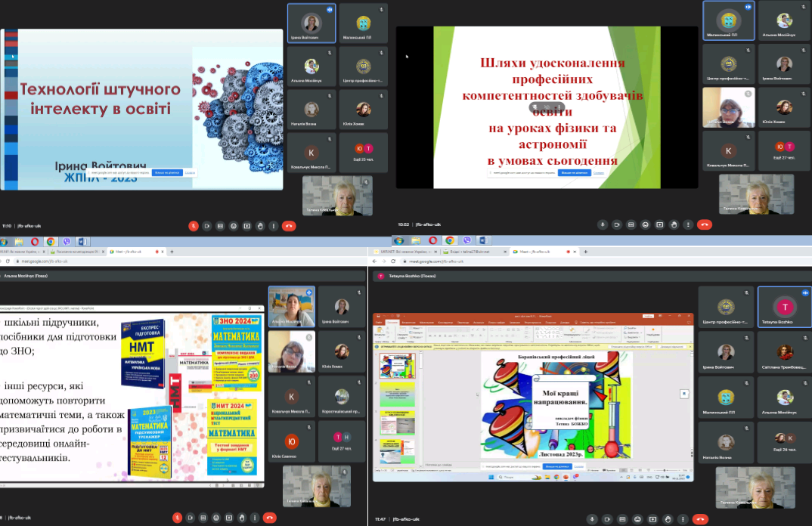The image size is (812, 526).
Task: Raise hand in the 11:10 meeting toolbar
Action: pyautogui.click(x=260, y=225)
